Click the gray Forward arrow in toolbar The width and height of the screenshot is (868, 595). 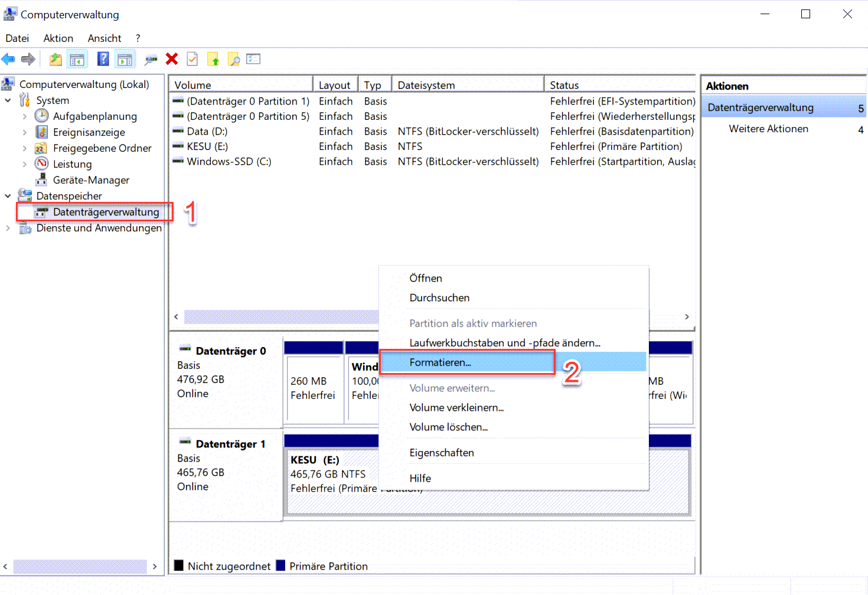[28, 59]
